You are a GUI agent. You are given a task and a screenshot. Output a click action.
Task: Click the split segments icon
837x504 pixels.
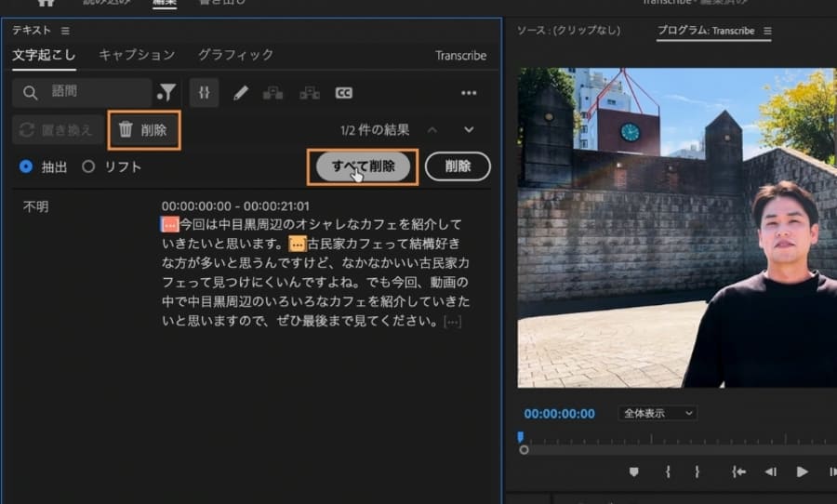click(309, 93)
